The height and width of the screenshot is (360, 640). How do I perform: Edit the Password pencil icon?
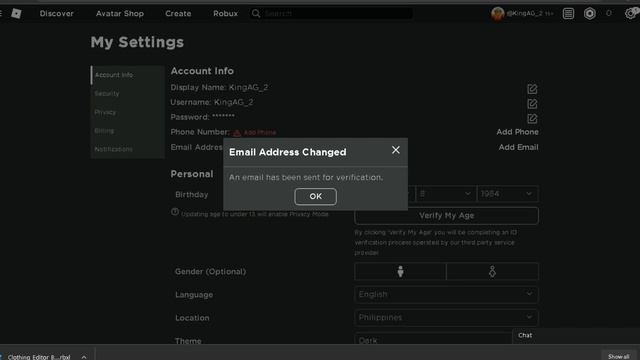[532, 118]
